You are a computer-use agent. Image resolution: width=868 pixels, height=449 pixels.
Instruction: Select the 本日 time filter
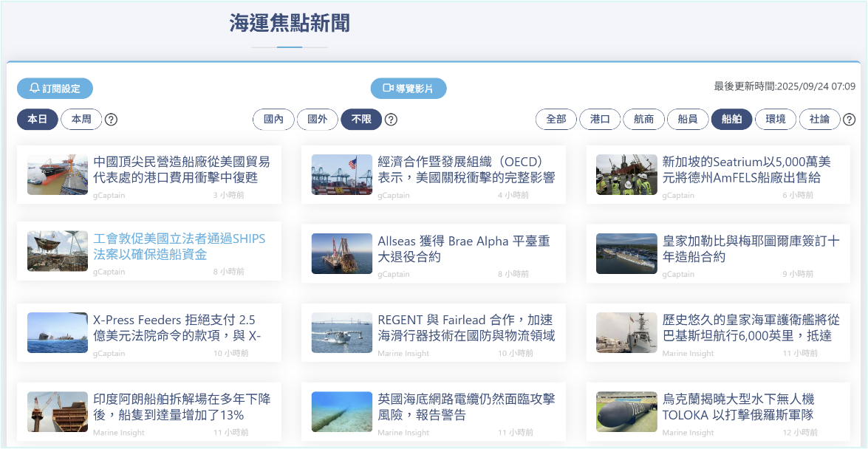(x=38, y=120)
